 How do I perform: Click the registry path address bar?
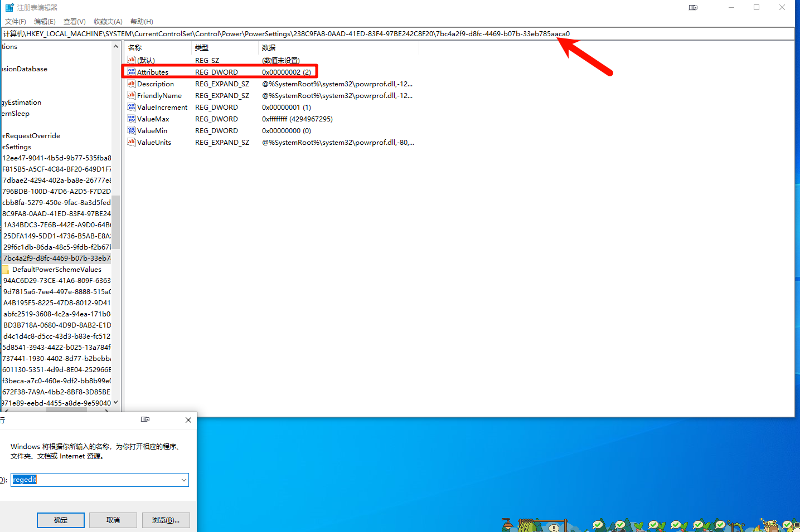point(398,34)
